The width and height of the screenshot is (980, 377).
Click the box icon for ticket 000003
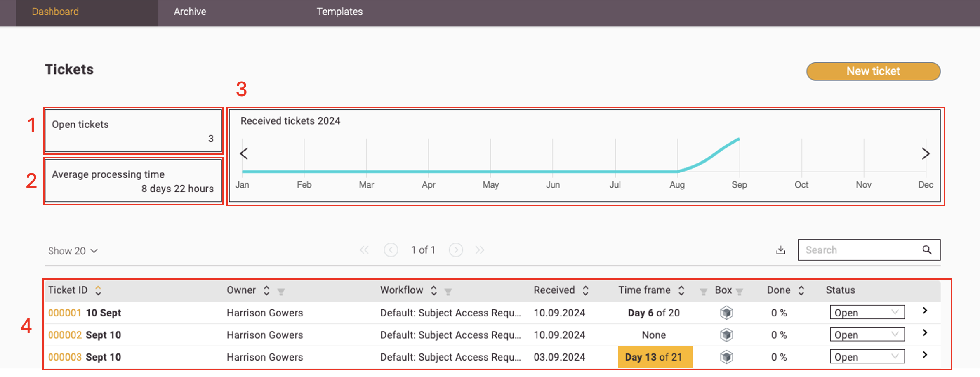click(726, 357)
